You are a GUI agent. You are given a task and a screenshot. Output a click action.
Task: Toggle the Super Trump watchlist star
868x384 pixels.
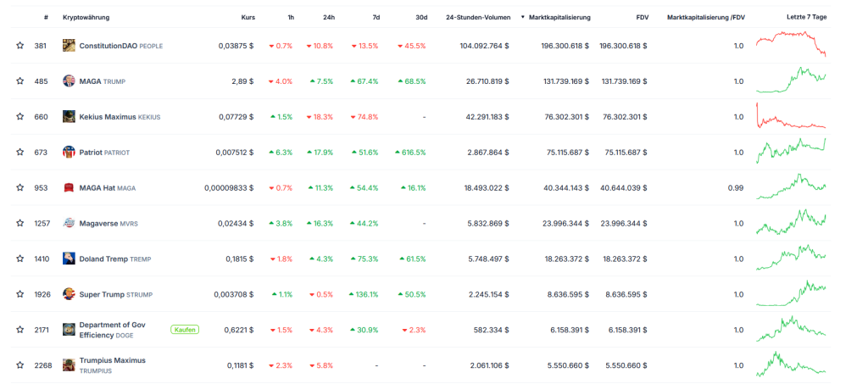(x=20, y=294)
